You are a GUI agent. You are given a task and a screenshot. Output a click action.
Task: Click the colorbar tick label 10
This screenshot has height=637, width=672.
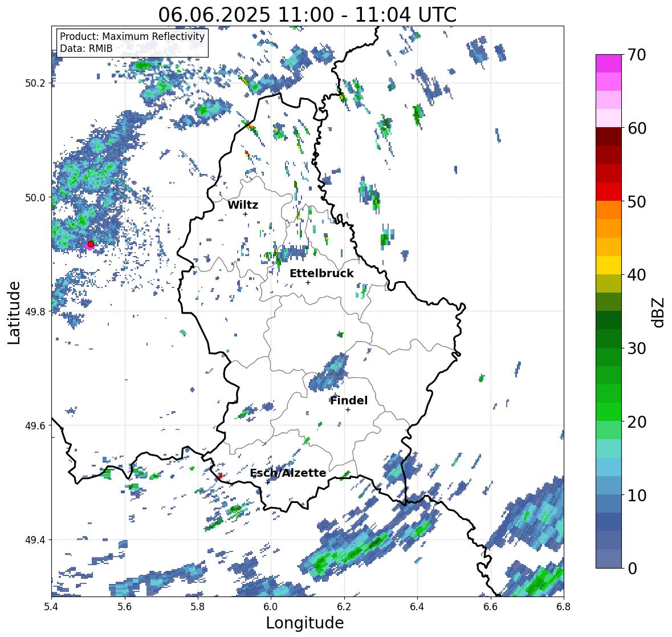click(x=637, y=494)
